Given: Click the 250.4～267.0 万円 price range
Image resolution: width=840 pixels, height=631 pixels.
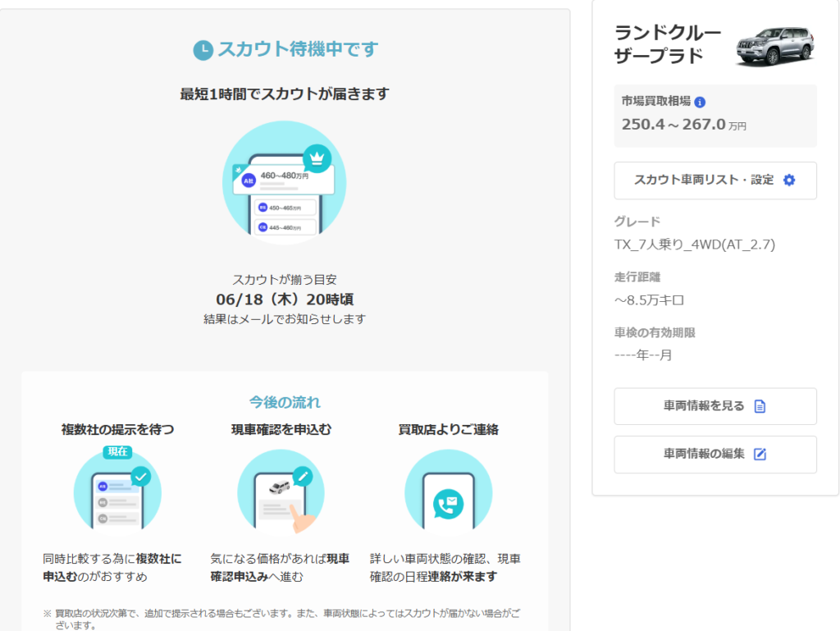Looking at the screenshot, I should (x=684, y=124).
